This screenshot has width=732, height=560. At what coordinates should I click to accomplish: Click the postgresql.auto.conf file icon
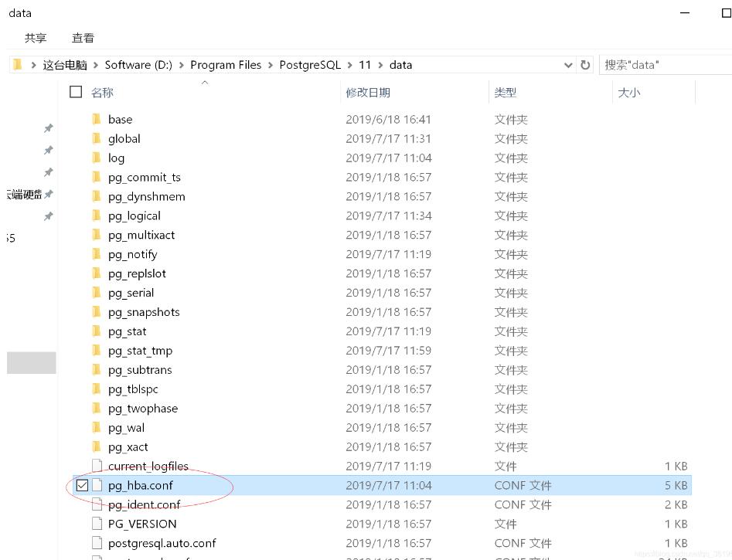pyautogui.click(x=97, y=543)
